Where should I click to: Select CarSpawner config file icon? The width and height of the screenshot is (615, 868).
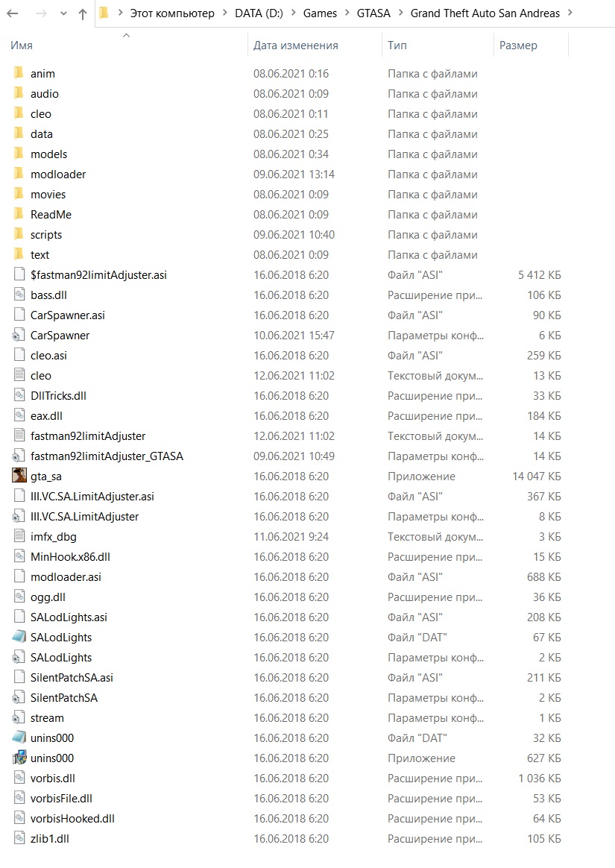[19, 335]
